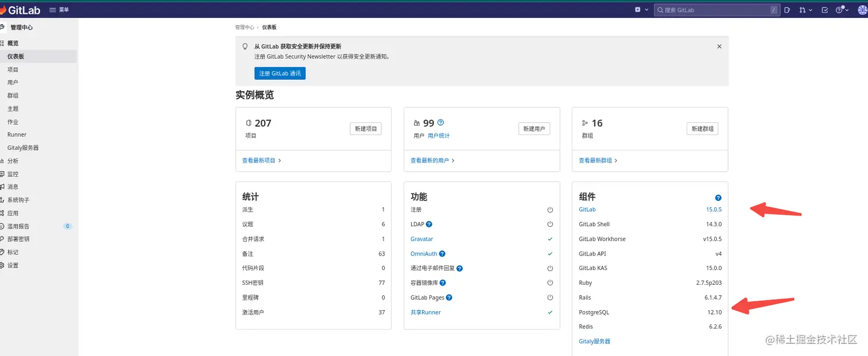The width and height of the screenshot is (868, 356).
Task: Go to 群组 in the sidebar
Action: tap(13, 96)
